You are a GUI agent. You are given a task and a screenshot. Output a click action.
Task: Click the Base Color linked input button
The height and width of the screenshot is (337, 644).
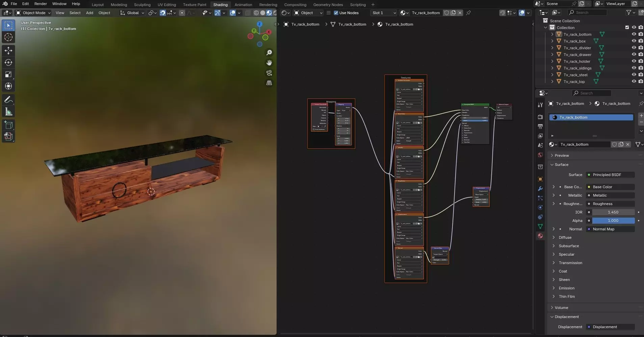(610, 187)
